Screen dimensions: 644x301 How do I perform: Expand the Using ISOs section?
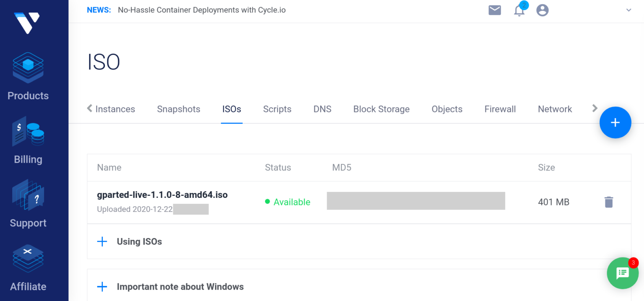click(x=139, y=241)
